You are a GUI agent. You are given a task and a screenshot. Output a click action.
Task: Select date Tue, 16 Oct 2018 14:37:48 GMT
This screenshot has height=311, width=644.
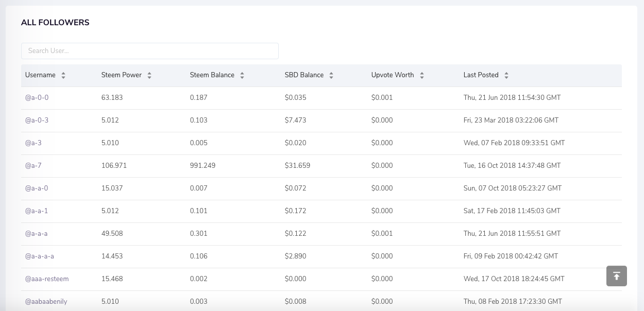pyautogui.click(x=512, y=166)
